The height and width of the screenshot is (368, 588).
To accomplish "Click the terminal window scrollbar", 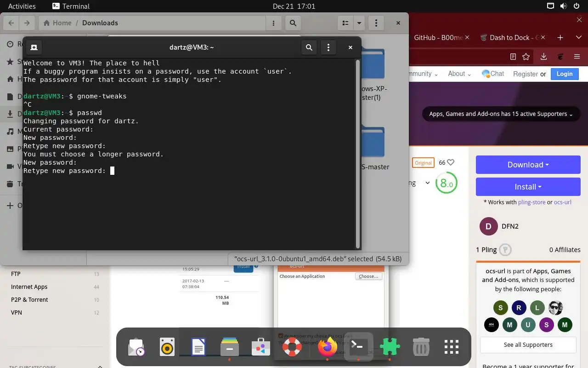I will point(358,154).
